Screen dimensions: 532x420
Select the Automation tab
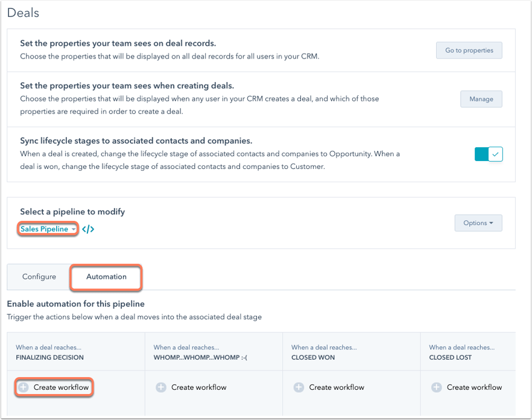point(106,278)
